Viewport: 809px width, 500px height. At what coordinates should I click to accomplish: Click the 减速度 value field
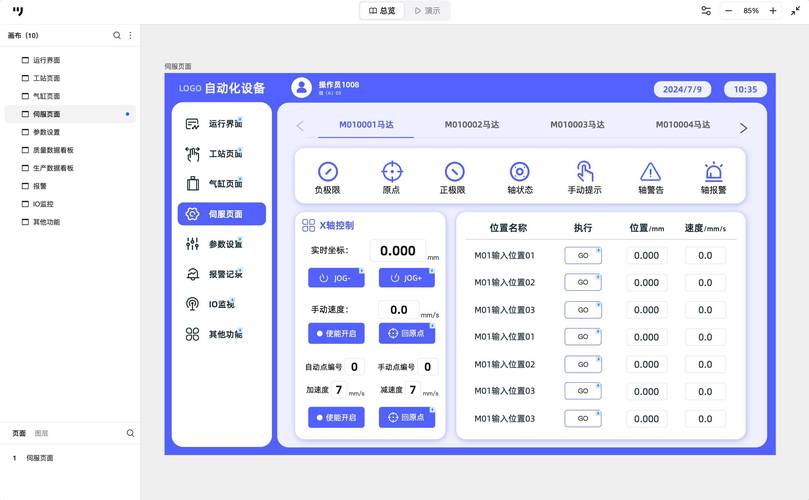(413, 390)
